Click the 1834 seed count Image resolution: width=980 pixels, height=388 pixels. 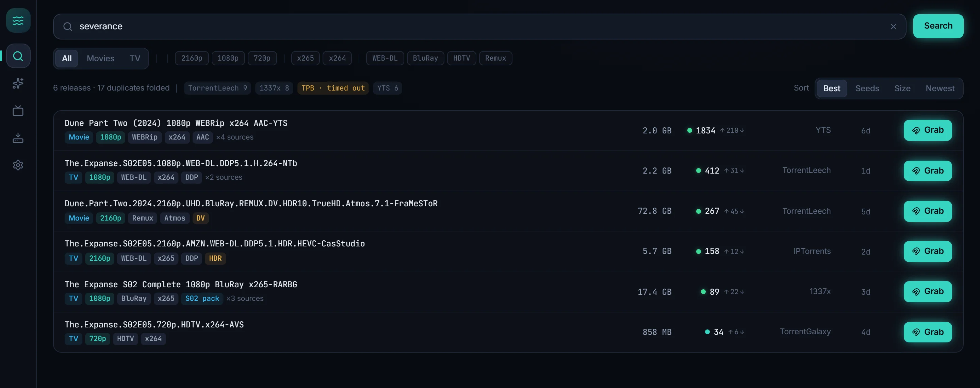[705, 131]
